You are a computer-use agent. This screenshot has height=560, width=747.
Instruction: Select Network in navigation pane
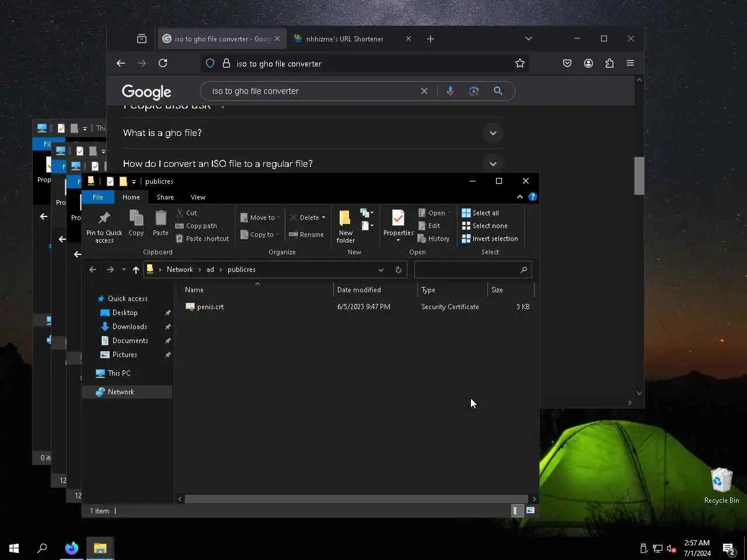127,392
